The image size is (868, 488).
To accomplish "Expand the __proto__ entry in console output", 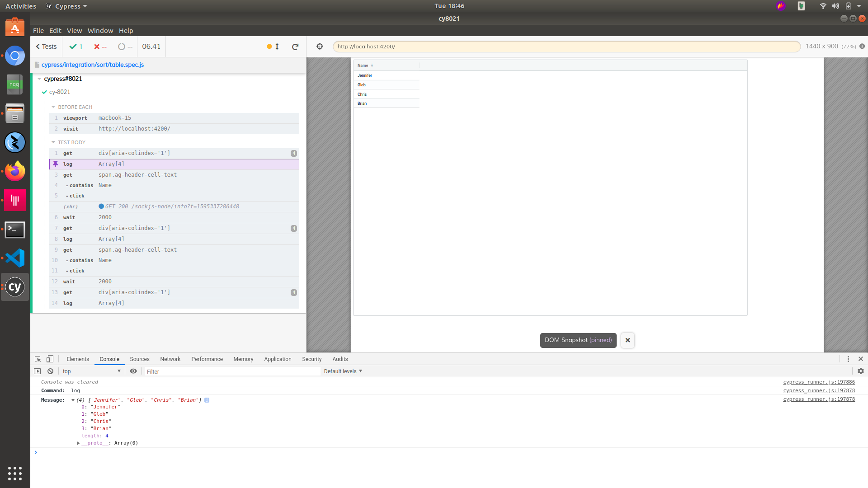I will tap(78, 443).
